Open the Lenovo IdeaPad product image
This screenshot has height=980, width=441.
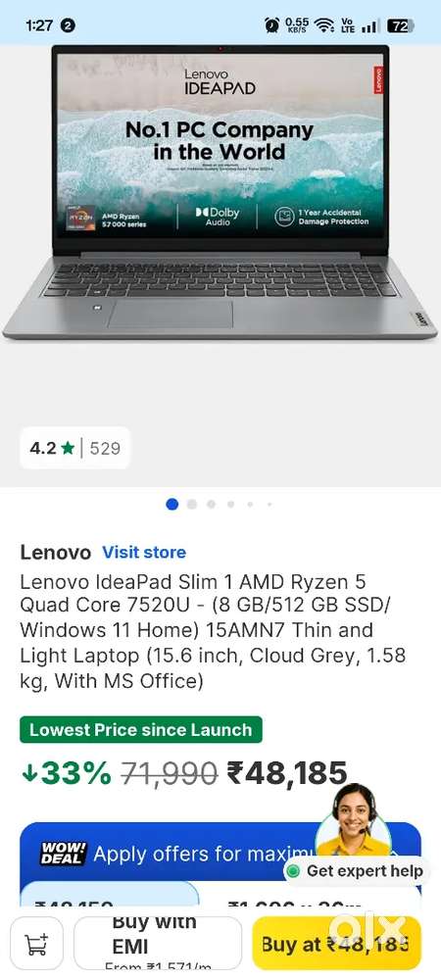click(220, 192)
